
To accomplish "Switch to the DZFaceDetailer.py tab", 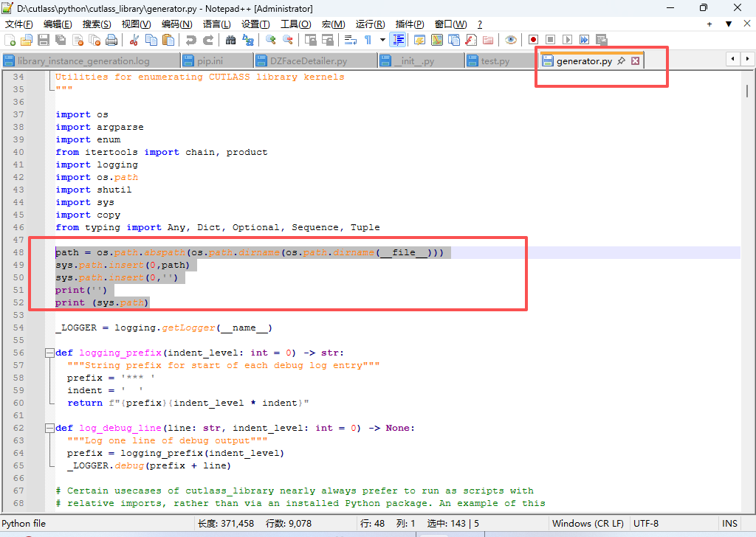I will click(x=315, y=60).
